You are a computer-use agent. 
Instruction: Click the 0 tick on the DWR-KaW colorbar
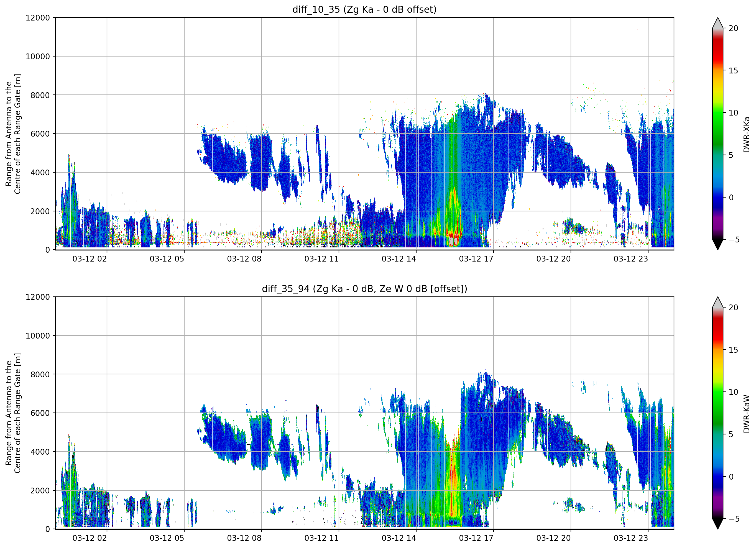point(731,476)
